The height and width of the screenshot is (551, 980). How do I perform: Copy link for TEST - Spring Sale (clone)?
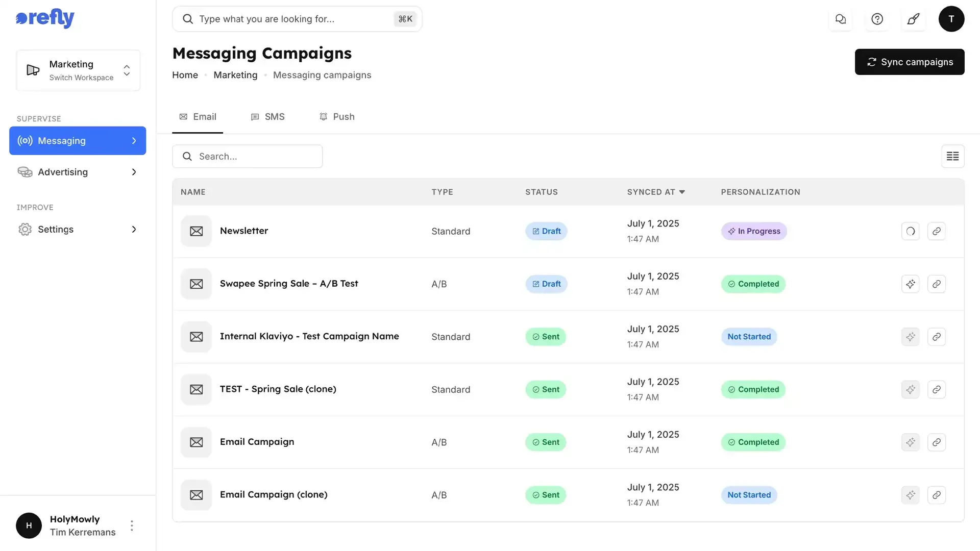click(x=937, y=389)
